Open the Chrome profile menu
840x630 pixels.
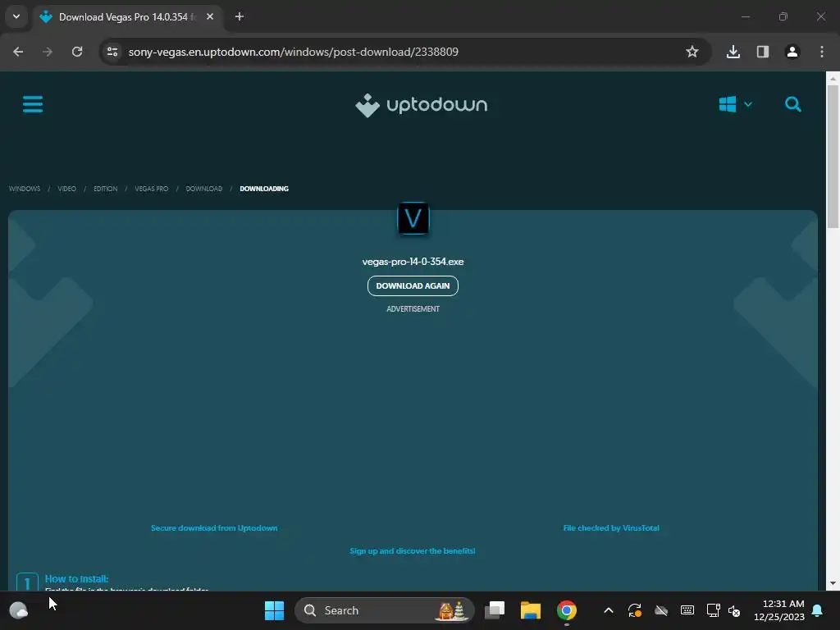792,52
